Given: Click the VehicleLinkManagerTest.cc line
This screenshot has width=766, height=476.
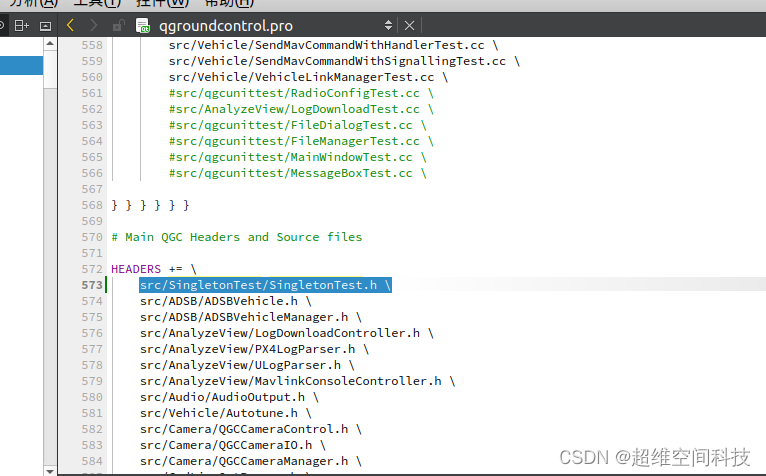Looking at the screenshot, I should [308, 77].
